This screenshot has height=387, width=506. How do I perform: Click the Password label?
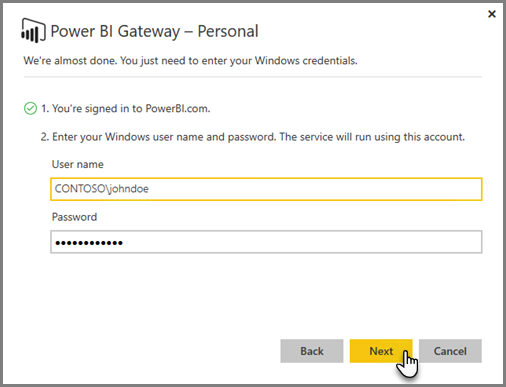click(x=74, y=217)
